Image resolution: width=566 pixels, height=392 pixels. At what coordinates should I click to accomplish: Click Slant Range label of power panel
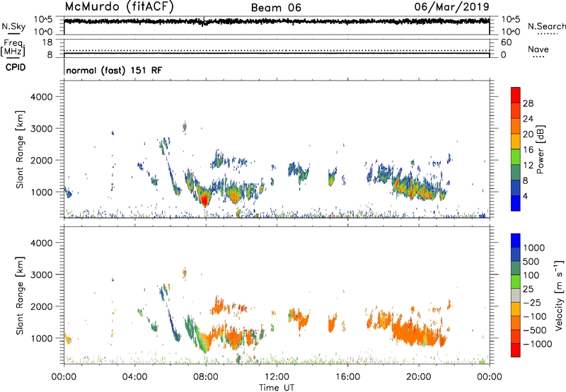click(21, 149)
